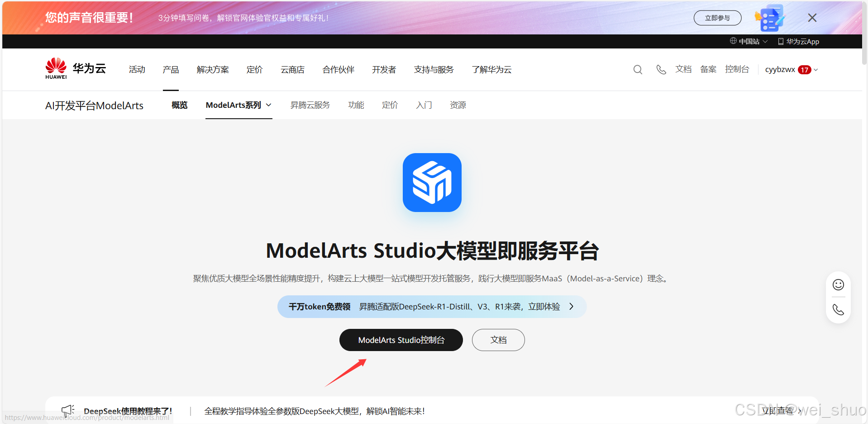
Task: Switch to the 功能 tab
Action: tap(356, 105)
